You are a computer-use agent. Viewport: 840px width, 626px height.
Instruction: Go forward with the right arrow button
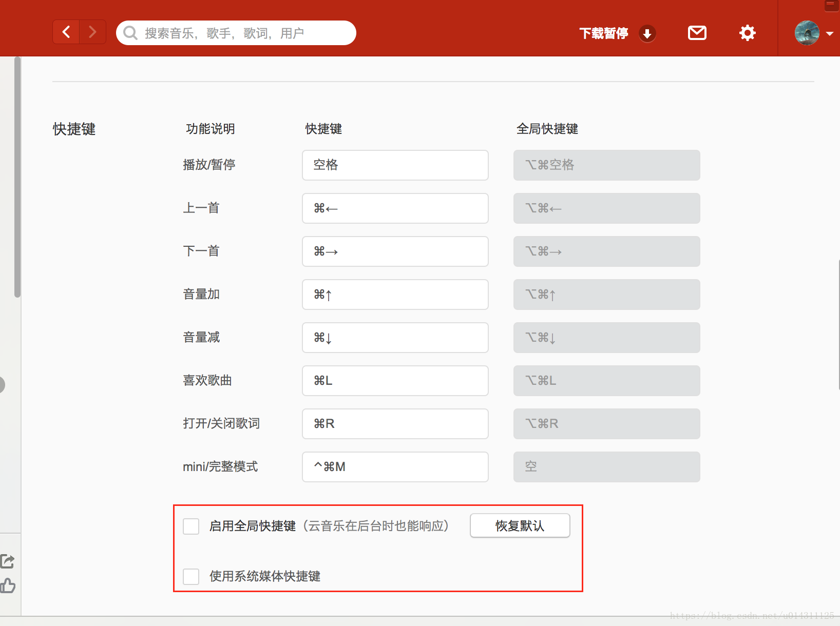click(93, 32)
